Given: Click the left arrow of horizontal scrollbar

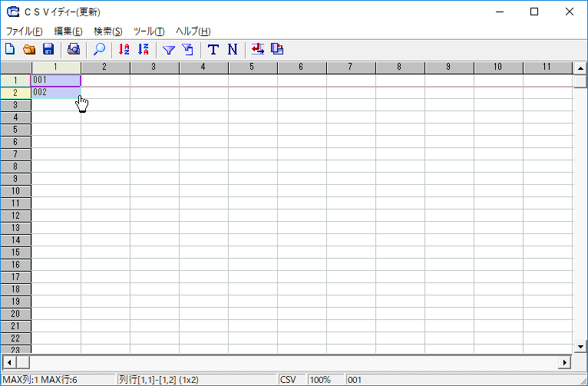Looking at the screenshot, I should pyautogui.click(x=9, y=362).
